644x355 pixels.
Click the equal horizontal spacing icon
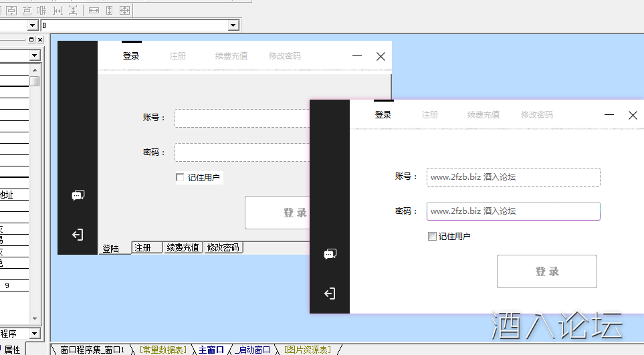point(58,11)
